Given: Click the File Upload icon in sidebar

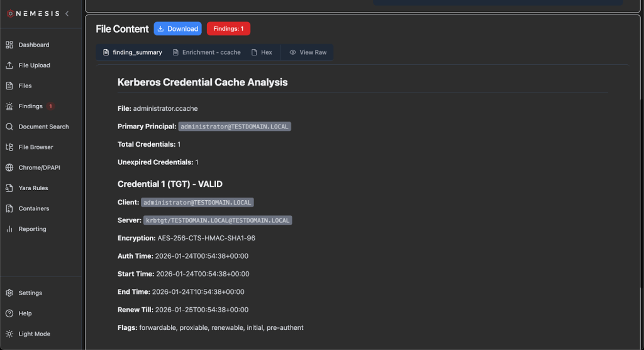Looking at the screenshot, I should [x=9, y=65].
